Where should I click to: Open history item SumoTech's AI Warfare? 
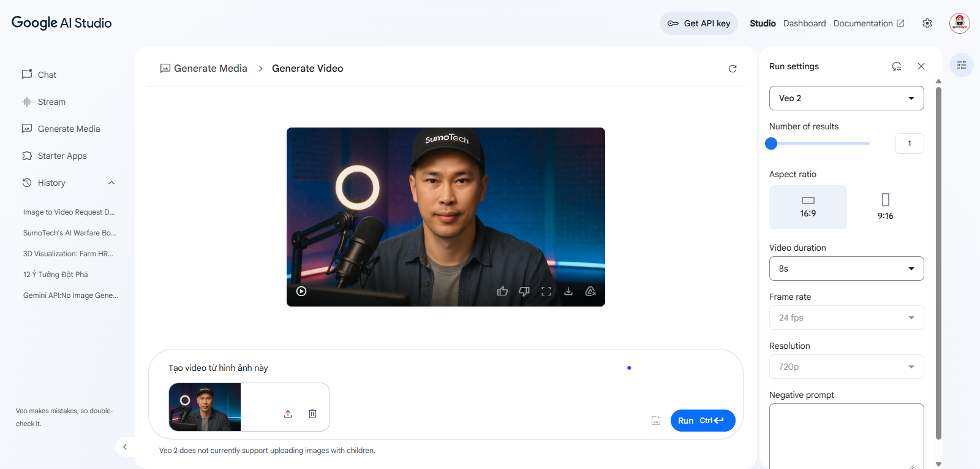point(69,233)
